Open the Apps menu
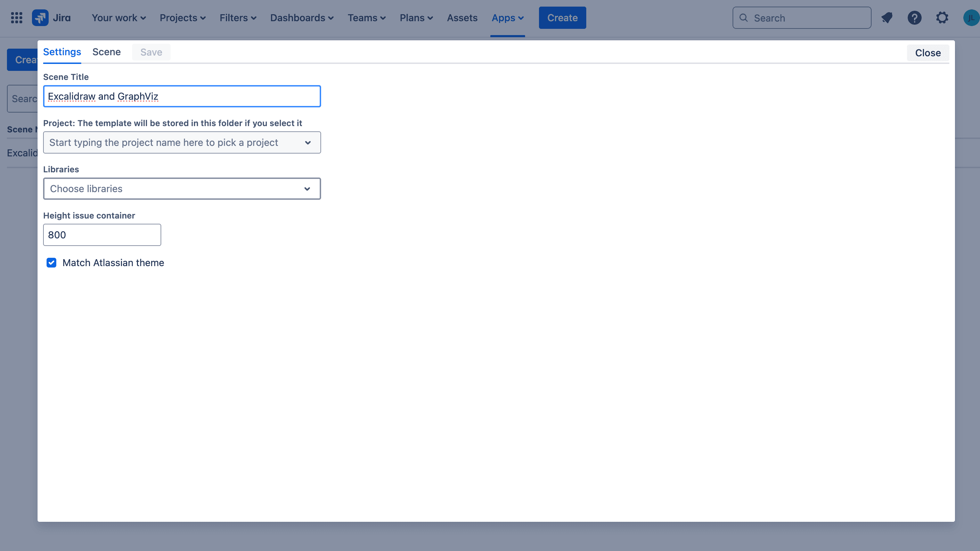This screenshot has height=551, width=980. click(x=507, y=18)
